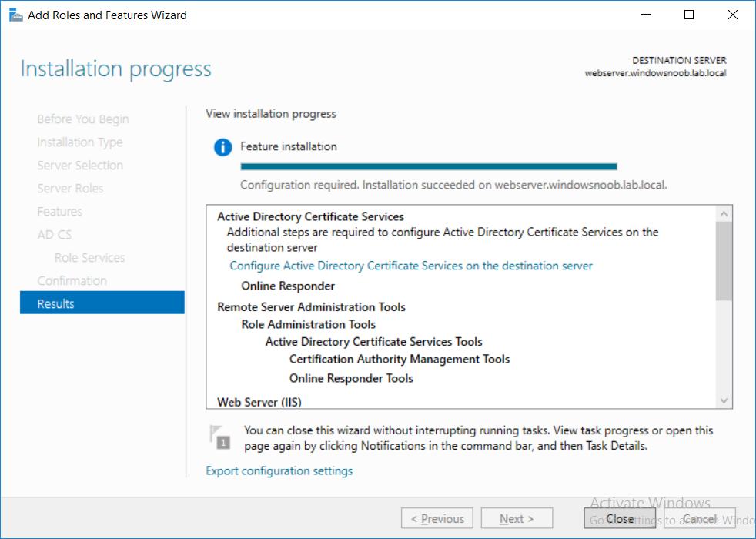
Task: Open Configure Active Directory Certificate Services link
Action: pos(411,266)
